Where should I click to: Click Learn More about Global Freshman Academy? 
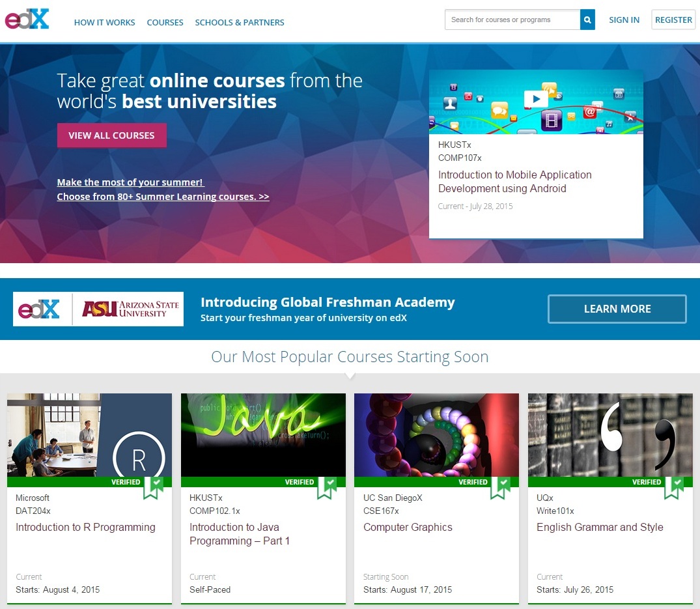point(617,309)
